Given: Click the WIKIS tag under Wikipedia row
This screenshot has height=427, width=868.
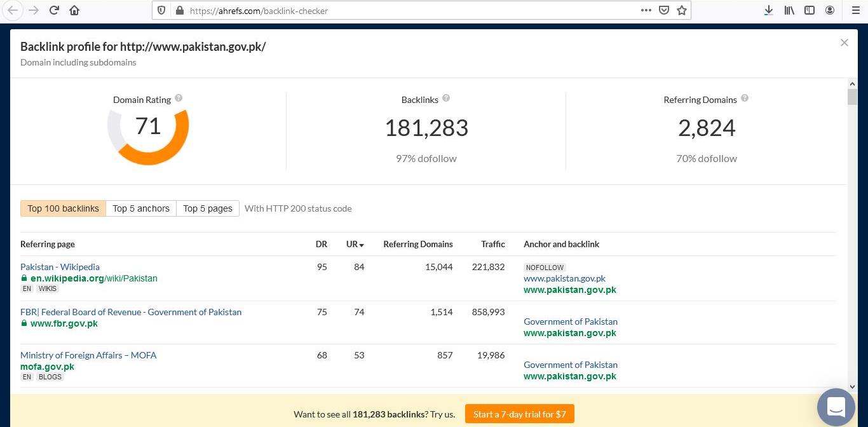Looking at the screenshot, I should (48, 288).
